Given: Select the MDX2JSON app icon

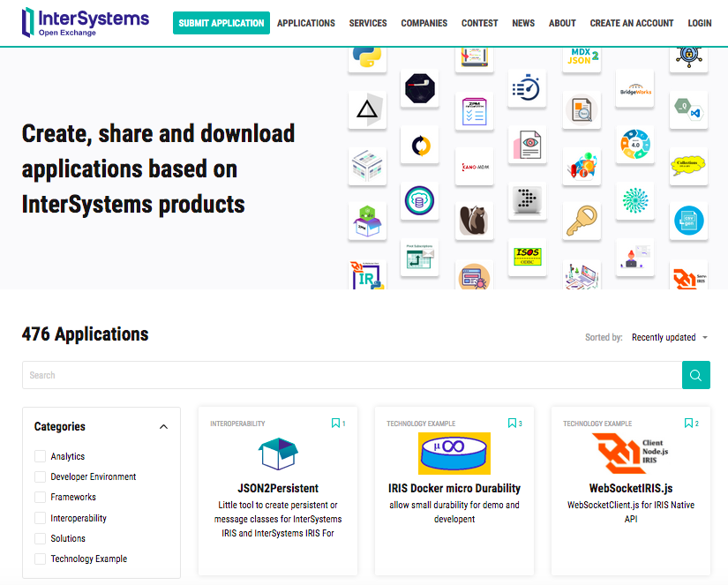Looking at the screenshot, I should click(x=581, y=58).
